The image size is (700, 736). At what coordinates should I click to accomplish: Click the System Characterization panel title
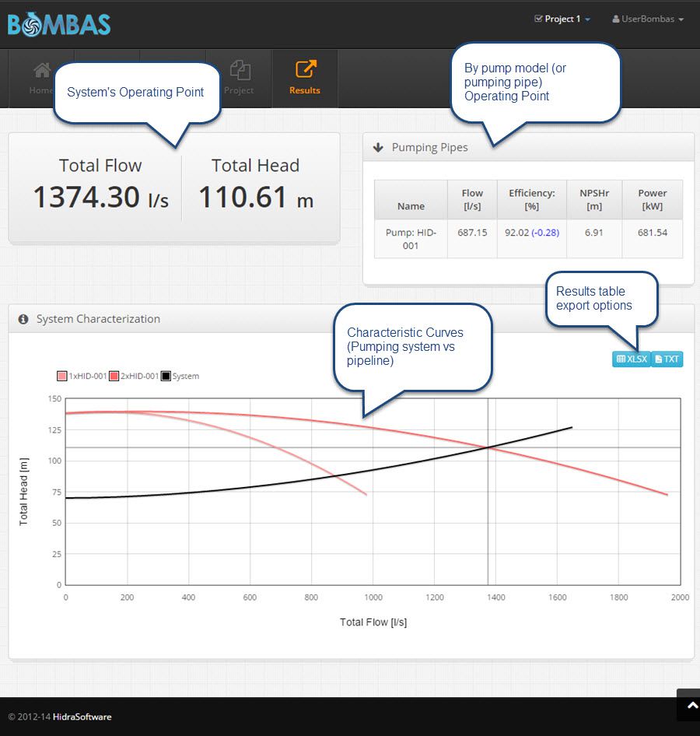point(98,319)
